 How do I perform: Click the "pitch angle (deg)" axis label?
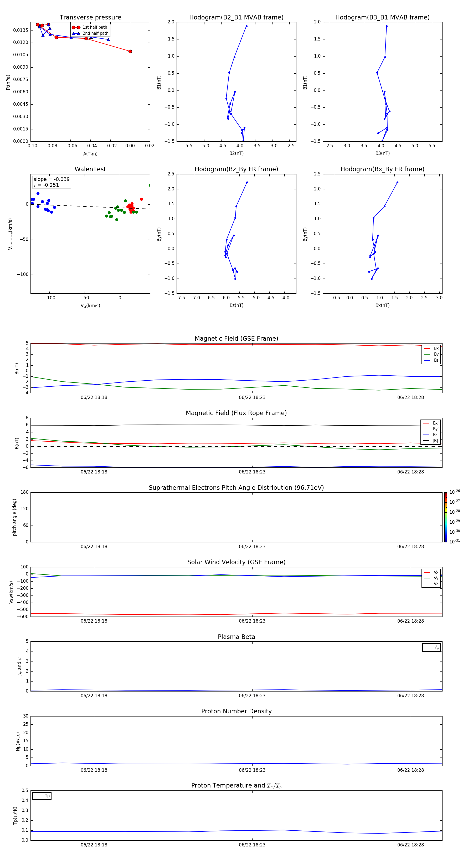pyautogui.click(x=15, y=517)
